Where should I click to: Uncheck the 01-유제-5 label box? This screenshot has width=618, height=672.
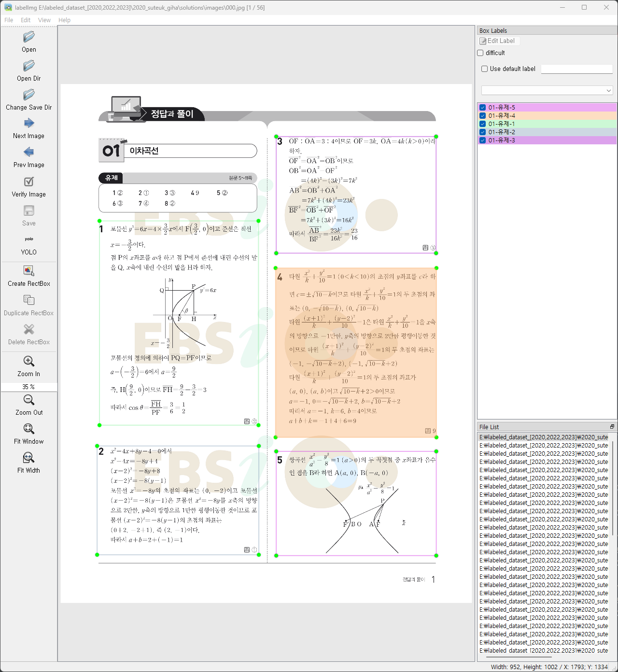point(482,108)
